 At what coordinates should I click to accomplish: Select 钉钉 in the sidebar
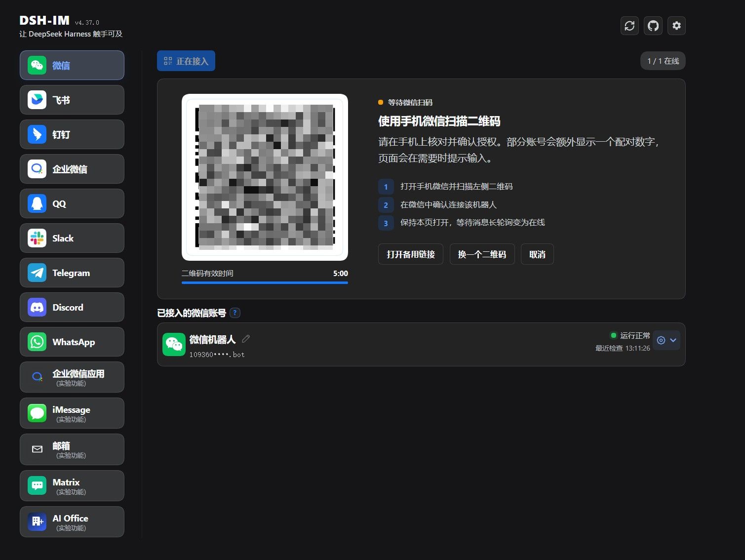click(72, 134)
